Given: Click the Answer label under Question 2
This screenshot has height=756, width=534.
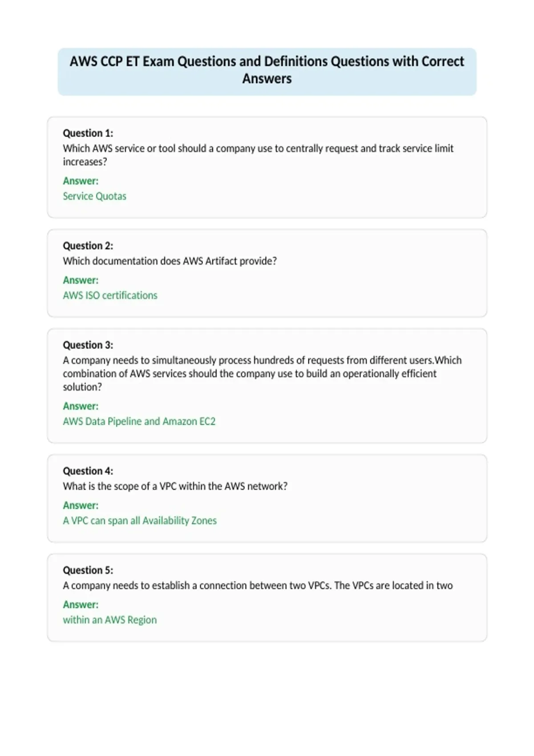Looking at the screenshot, I should [x=81, y=280].
